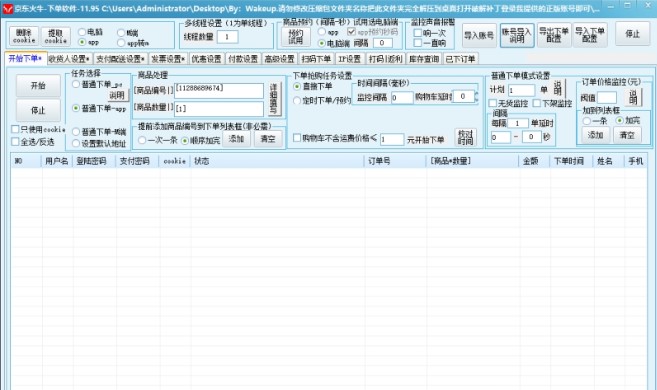This screenshot has width=657, height=390.
Task: Select the 电脑端 radio in 商品预约 group
Action: tap(322, 43)
